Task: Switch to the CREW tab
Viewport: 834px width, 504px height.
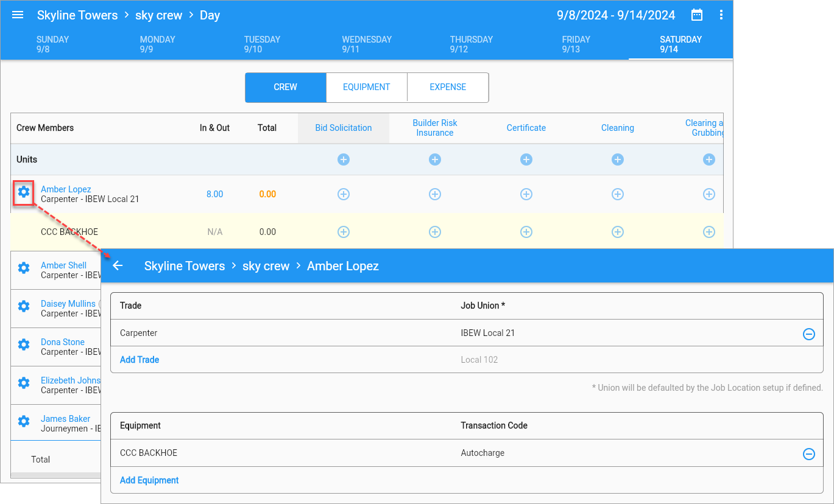Action: click(286, 87)
